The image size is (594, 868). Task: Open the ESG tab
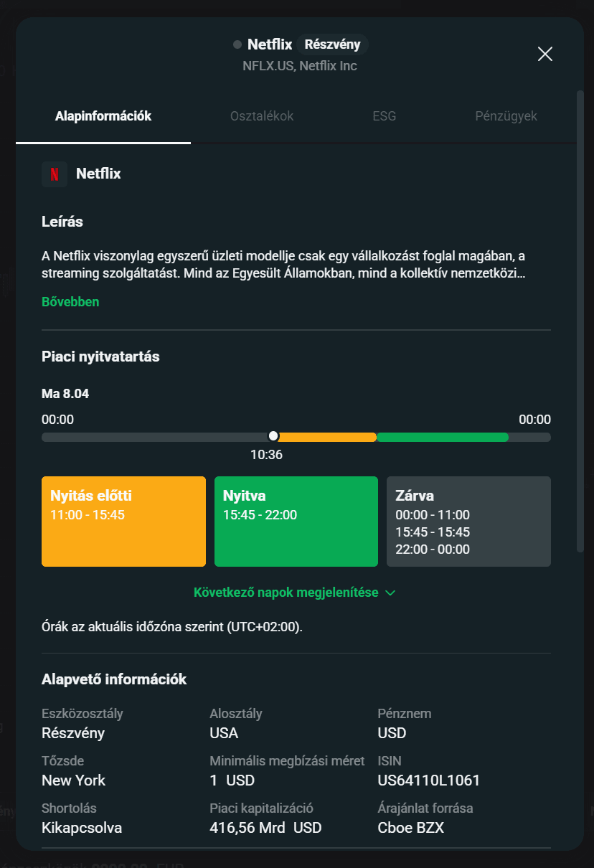coord(385,115)
